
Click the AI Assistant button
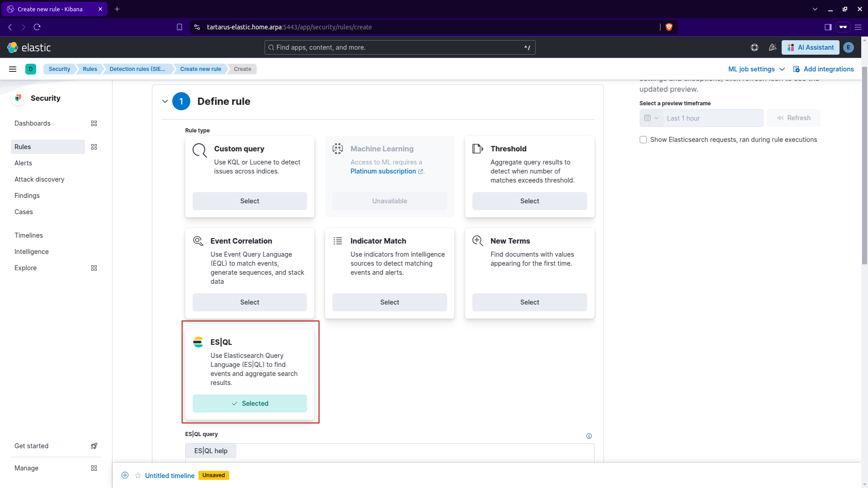[x=810, y=47]
